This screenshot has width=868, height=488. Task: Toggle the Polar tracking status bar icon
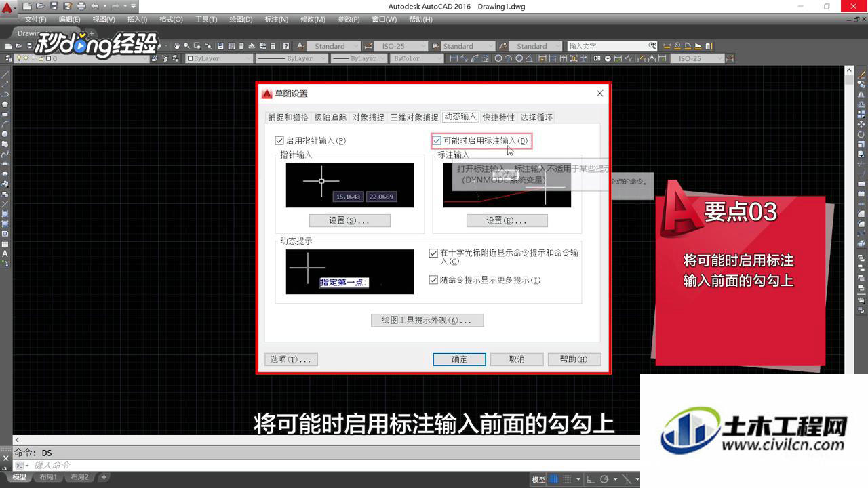click(604, 479)
